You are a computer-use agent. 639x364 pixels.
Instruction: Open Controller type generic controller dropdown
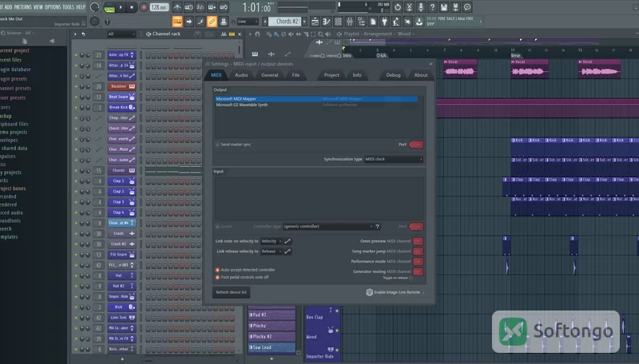pyautogui.click(x=328, y=227)
